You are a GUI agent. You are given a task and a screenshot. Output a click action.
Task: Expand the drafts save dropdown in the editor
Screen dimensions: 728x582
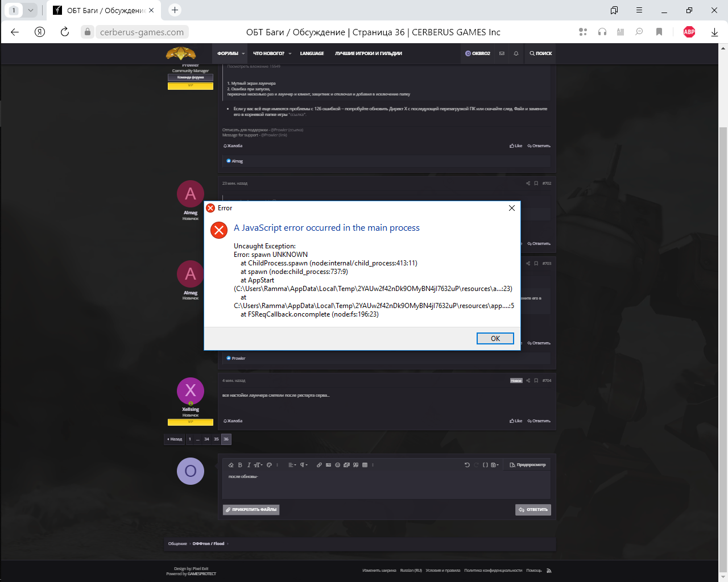tap(495, 465)
